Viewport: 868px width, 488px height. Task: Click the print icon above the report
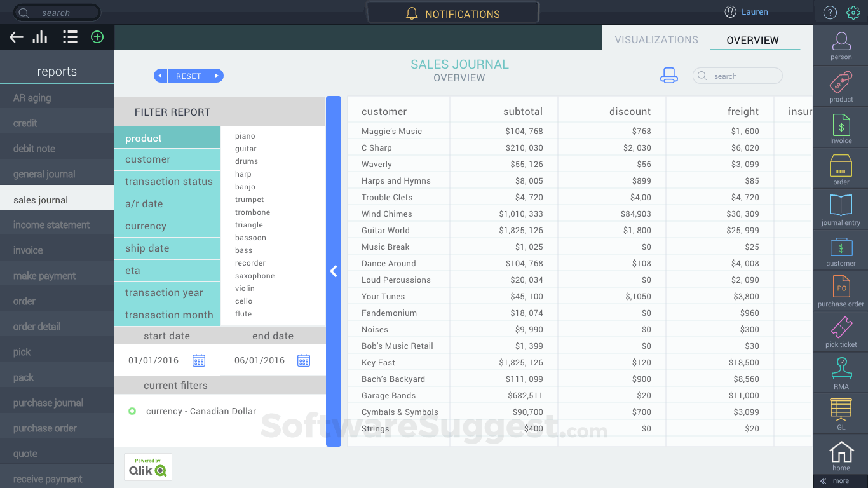point(670,75)
